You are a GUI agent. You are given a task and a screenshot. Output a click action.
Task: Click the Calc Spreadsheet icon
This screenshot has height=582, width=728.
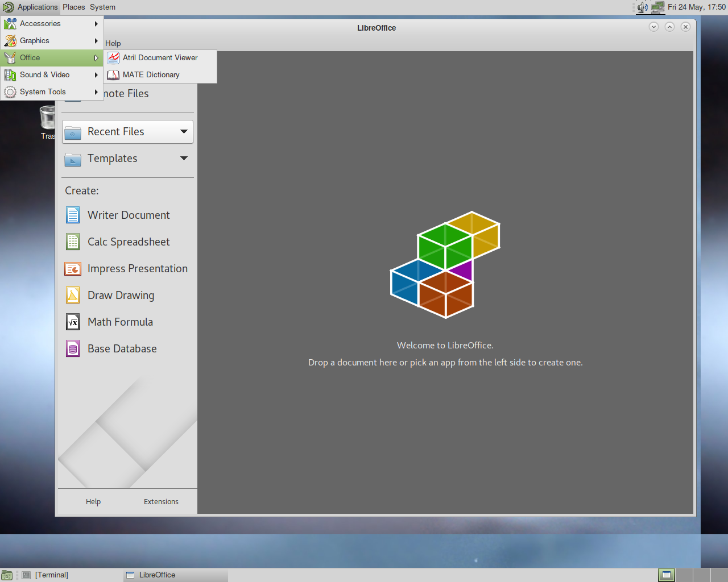[73, 242]
